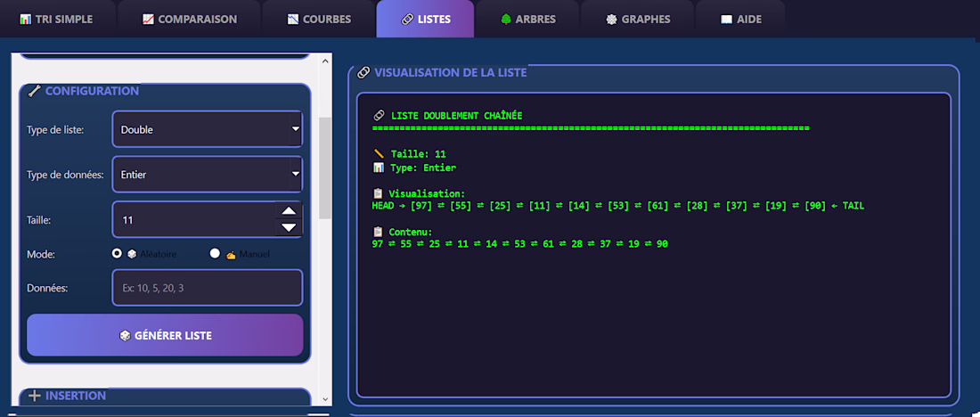
Task: Decrease the Taille value with down arrow
Action: coord(289,228)
